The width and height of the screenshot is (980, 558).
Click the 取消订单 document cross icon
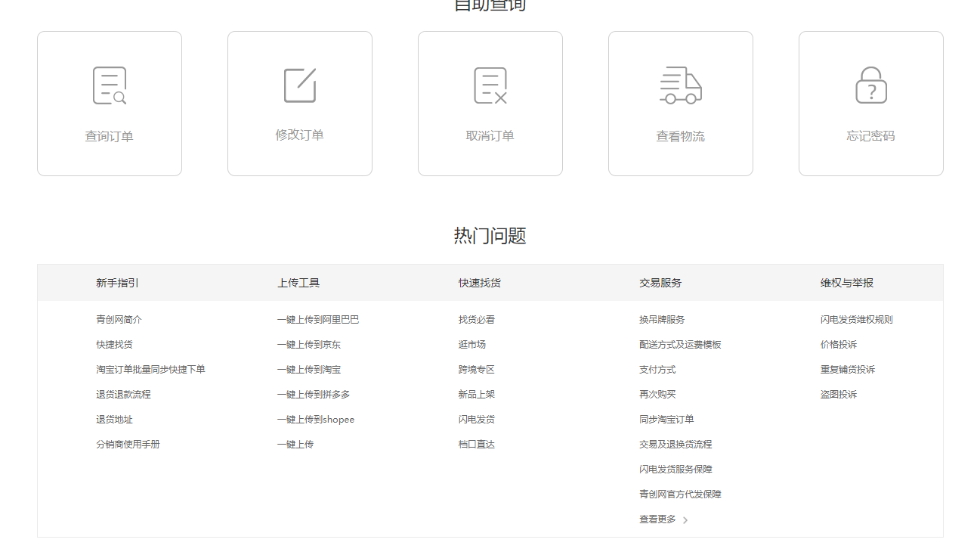(490, 85)
